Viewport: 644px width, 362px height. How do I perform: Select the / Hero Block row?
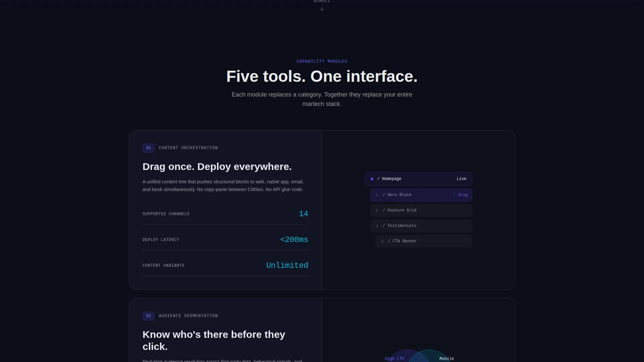click(421, 195)
